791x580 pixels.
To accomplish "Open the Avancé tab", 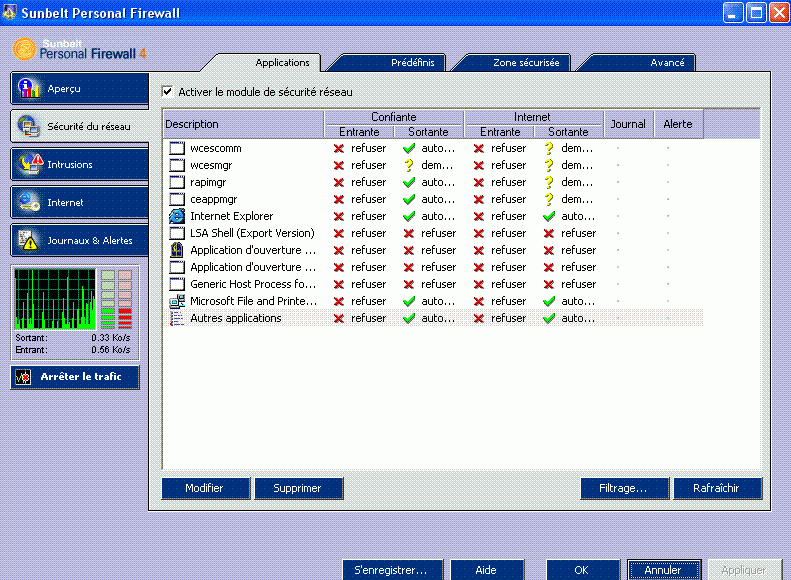I will [x=667, y=63].
